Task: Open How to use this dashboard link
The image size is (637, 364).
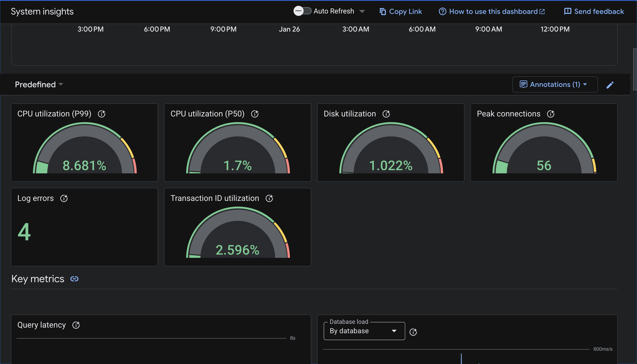Action: 492,11
